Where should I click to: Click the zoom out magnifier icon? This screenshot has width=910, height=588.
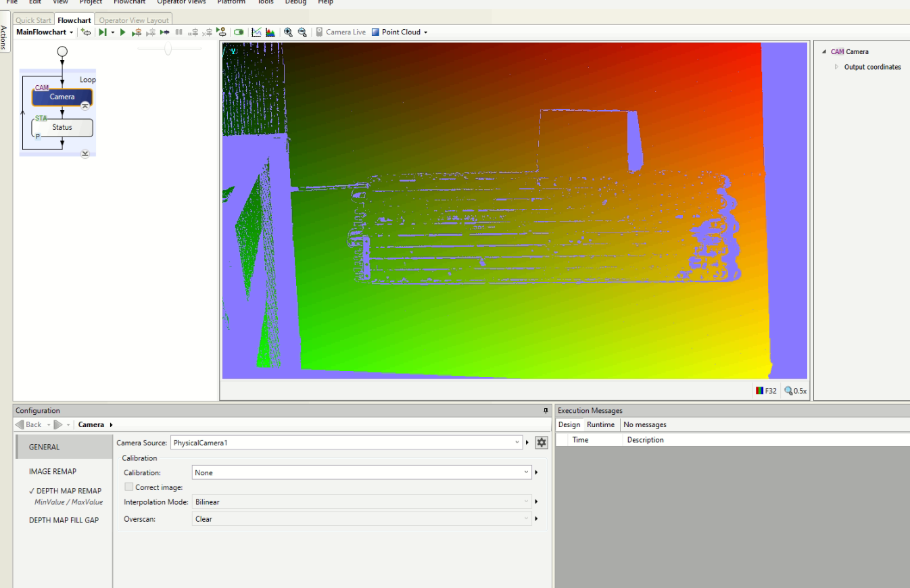pyautogui.click(x=302, y=32)
